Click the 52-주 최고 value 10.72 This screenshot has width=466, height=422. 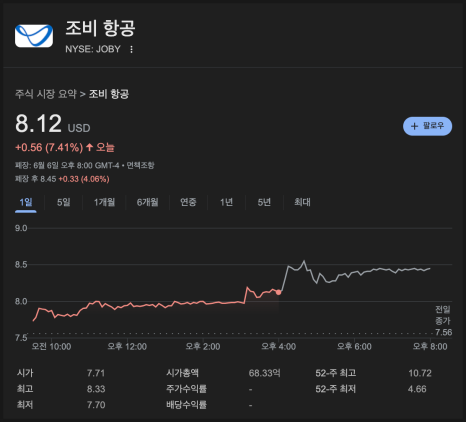coord(420,373)
